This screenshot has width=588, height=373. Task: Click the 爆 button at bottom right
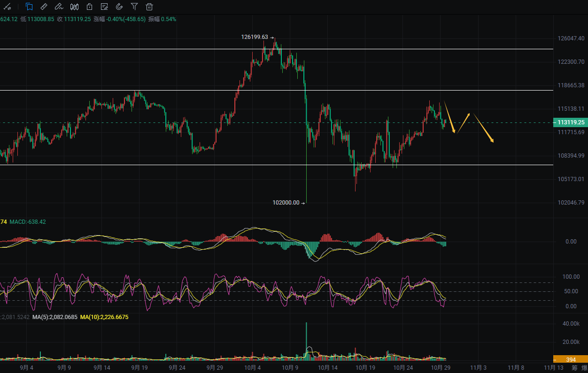click(x=585, y=368)
